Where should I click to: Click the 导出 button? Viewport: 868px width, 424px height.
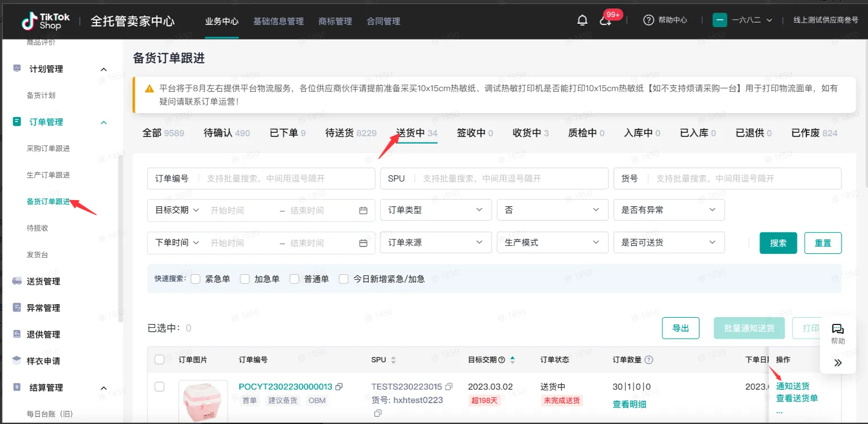tap(681, 328)
